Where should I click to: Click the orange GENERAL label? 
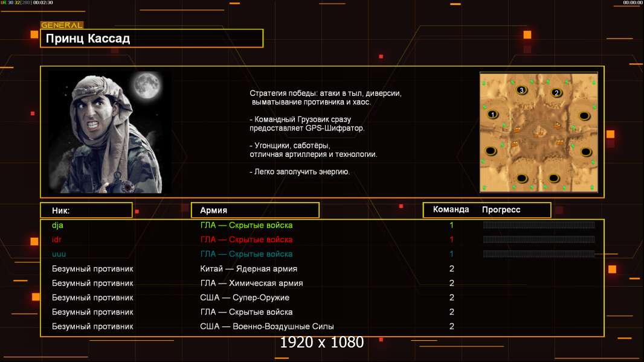tap(62, 25)
